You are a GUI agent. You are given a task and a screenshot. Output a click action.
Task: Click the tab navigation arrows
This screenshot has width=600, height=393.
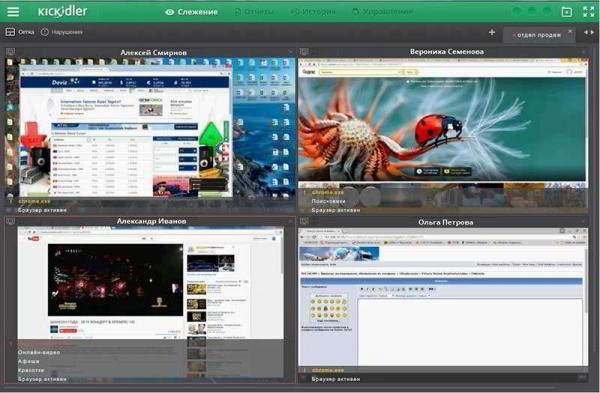point(589,33)
